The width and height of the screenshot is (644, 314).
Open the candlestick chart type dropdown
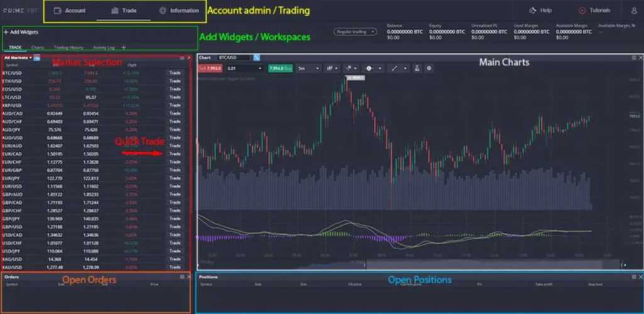pos(332,68)
